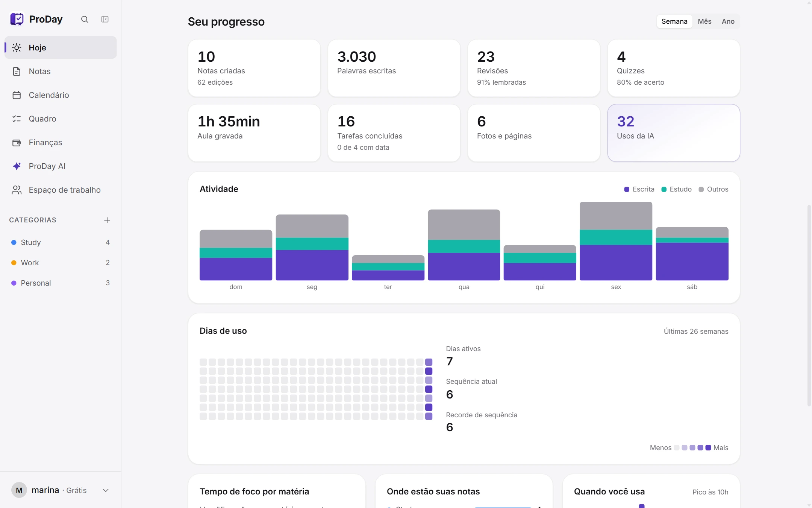Add a new category with plus icon
Image resolution: width=812 pixels, height=508 pixels.
107,220
